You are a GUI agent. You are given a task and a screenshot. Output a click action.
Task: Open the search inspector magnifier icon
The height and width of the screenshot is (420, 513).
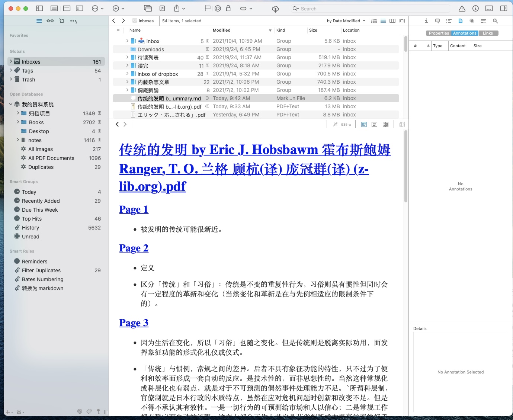coord(495,21)
